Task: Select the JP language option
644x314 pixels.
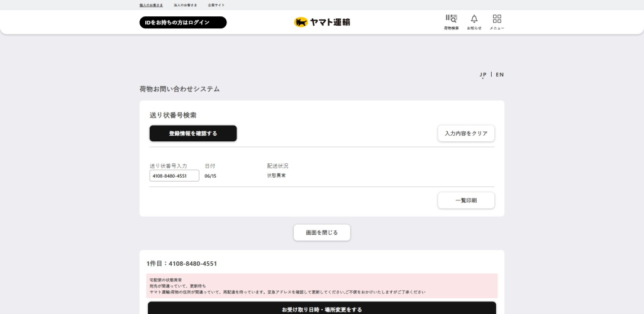Action: point(483,75)
